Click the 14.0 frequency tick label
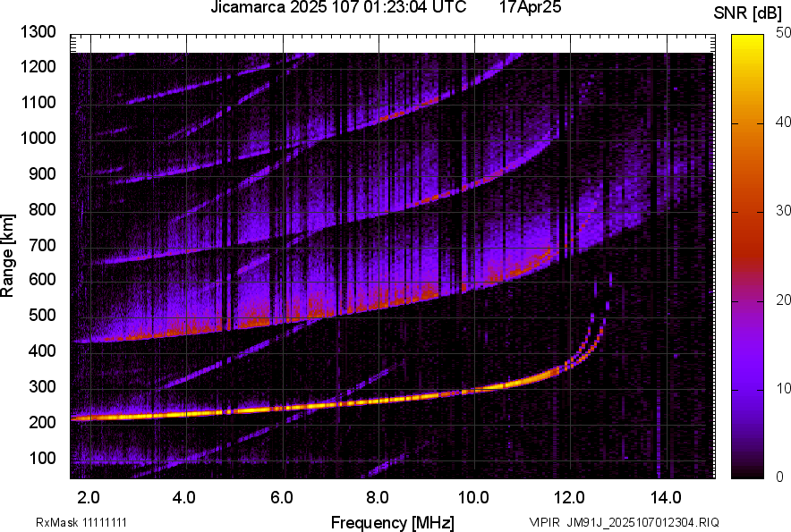This screenshot has height=532, width=791. pyautogui.click(x=665, y=497)
